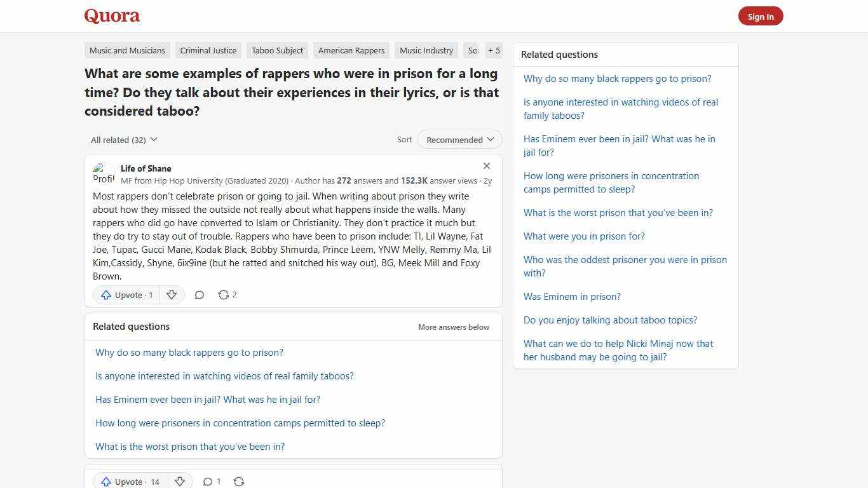Viewport: 868px width, 488px height.
Task: Select the Criminal Justice topic tag
Action: 208,50
